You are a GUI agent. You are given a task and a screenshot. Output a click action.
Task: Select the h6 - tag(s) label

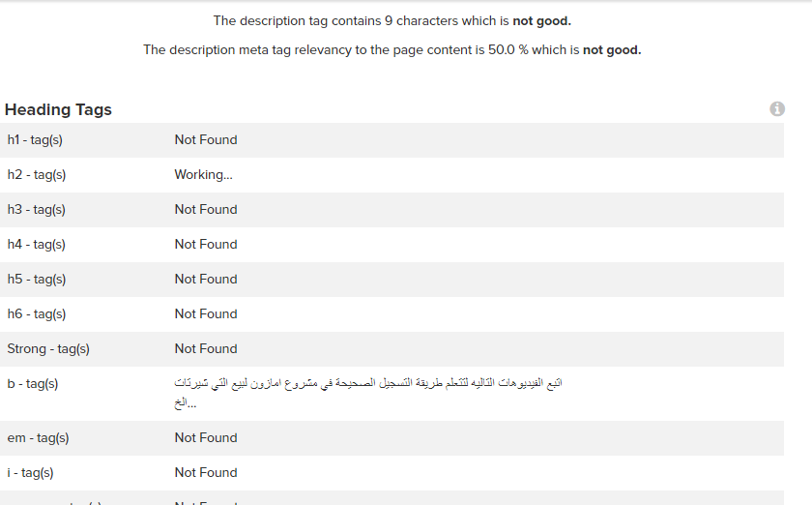coord(37,314)
